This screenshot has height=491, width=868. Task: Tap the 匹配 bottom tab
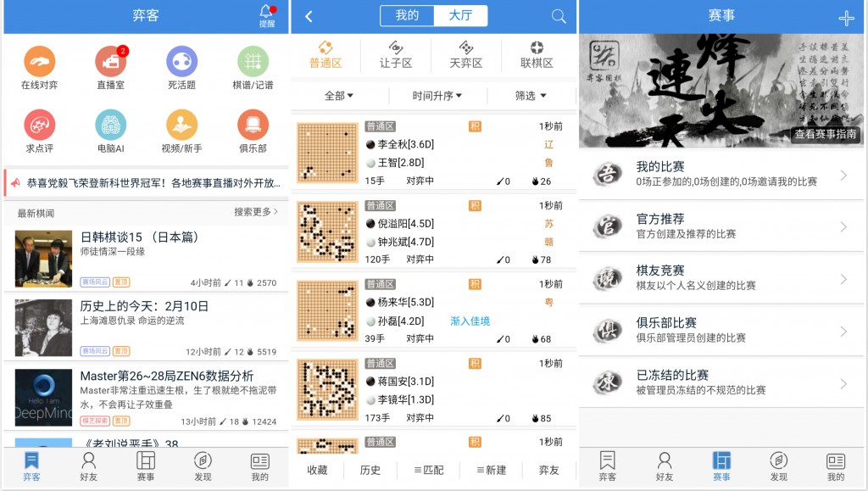point(429,470)
